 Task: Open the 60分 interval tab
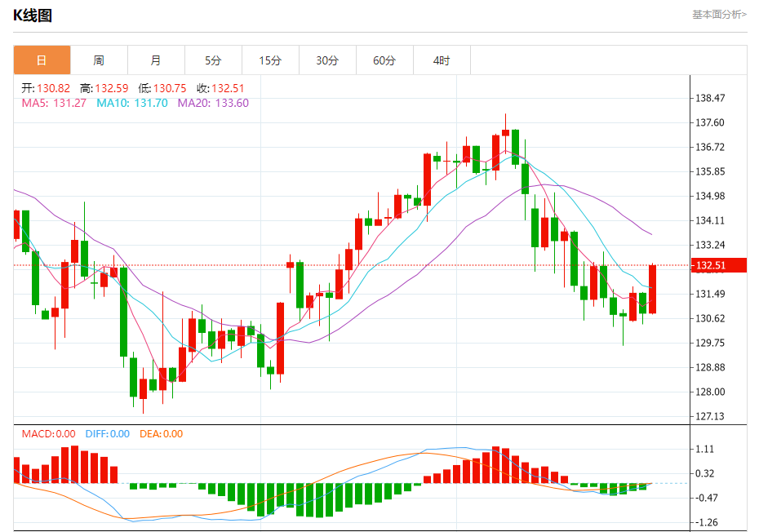pyautogui.click(x=384, y=60)
